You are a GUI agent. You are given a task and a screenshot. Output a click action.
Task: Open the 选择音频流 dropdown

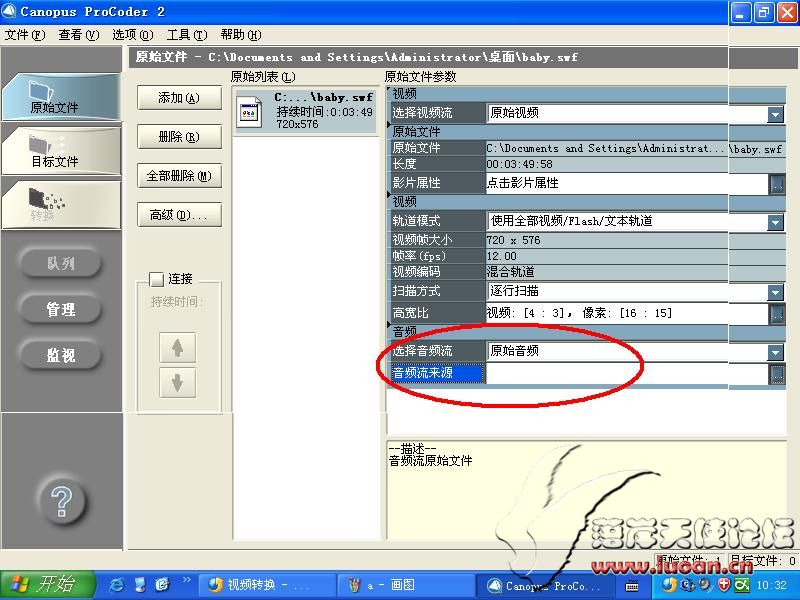776,352
